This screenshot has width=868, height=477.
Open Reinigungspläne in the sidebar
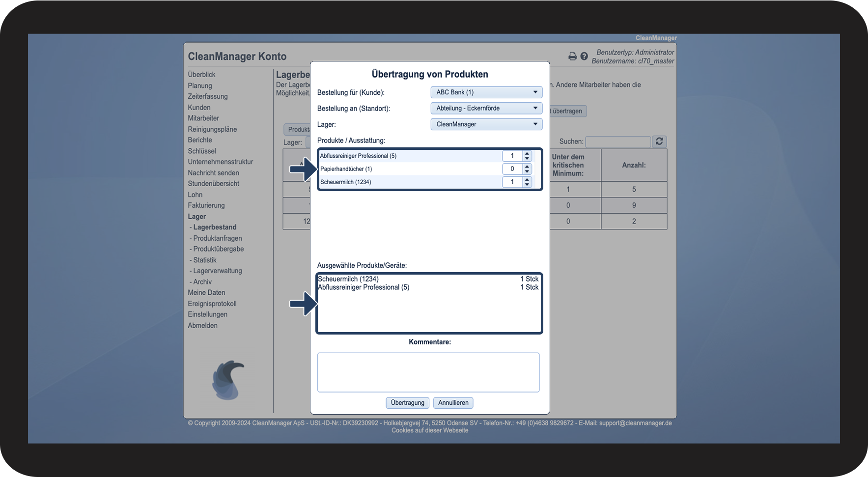tap(212, 129)
